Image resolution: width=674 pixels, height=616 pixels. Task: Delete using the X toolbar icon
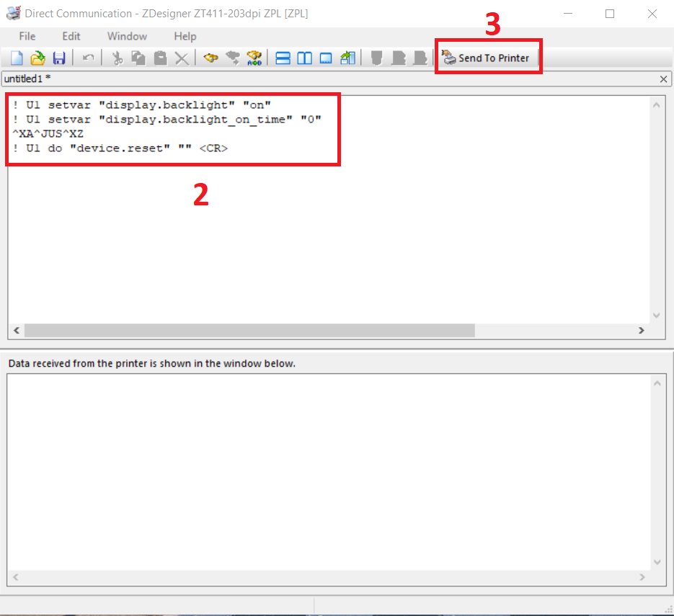pyautogui.click(x=182, y=58)
